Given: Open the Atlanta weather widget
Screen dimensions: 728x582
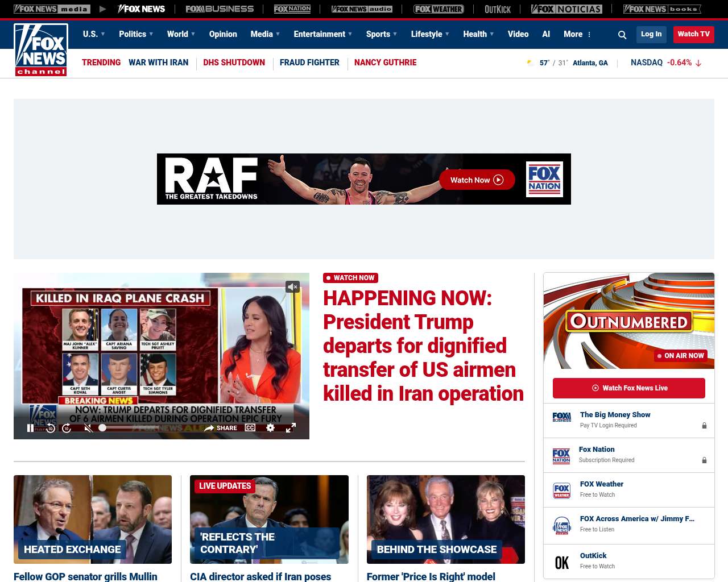Looking at the screenshot, I should pos(567,63).
